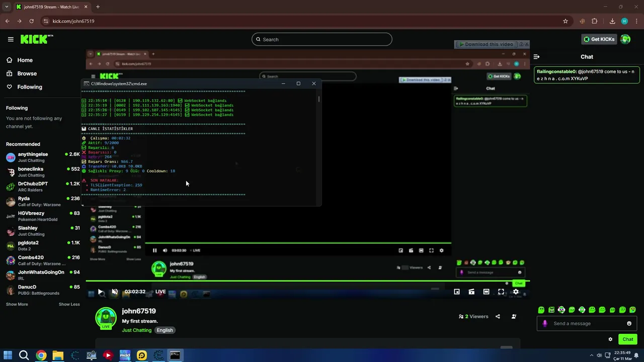Click the chat message input field
644x362 pixels.
(x=587, y=323)
